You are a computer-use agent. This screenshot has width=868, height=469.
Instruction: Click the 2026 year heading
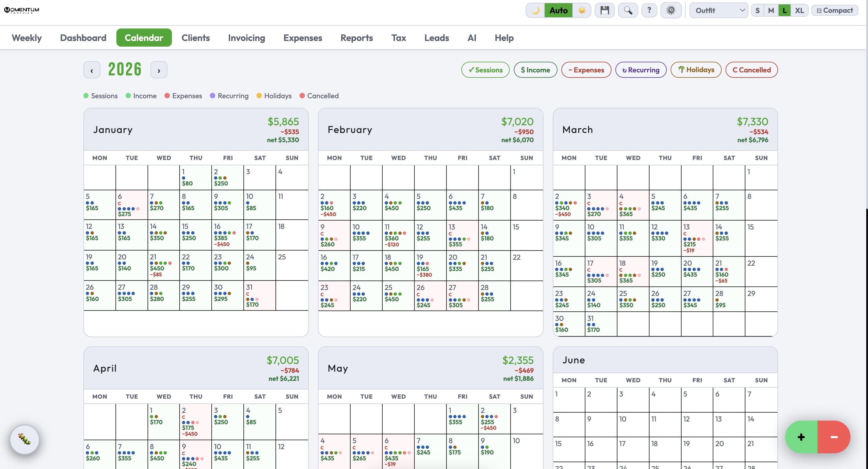(125, 69)
